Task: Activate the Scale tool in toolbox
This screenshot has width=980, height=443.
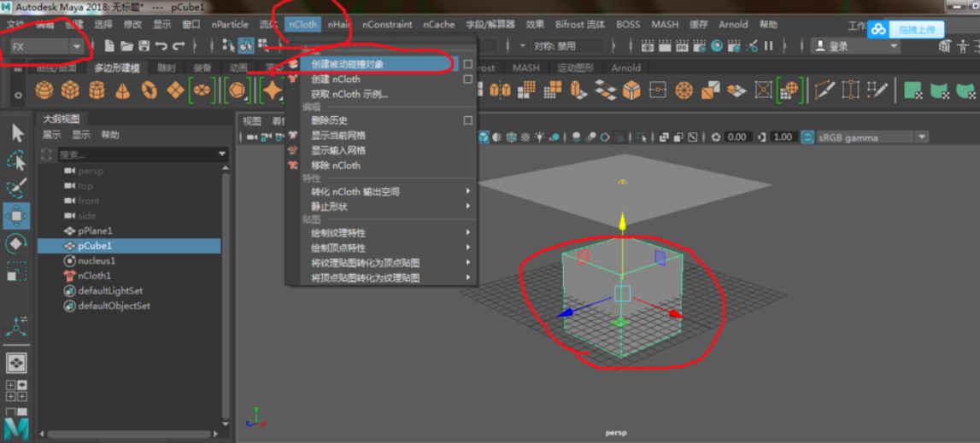Action: pyautogui.click(x=16, y=271)
